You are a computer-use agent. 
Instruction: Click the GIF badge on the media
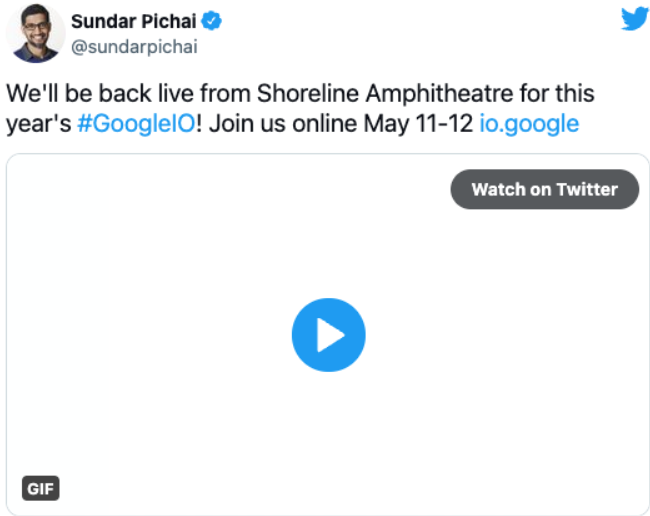[40, 489]
